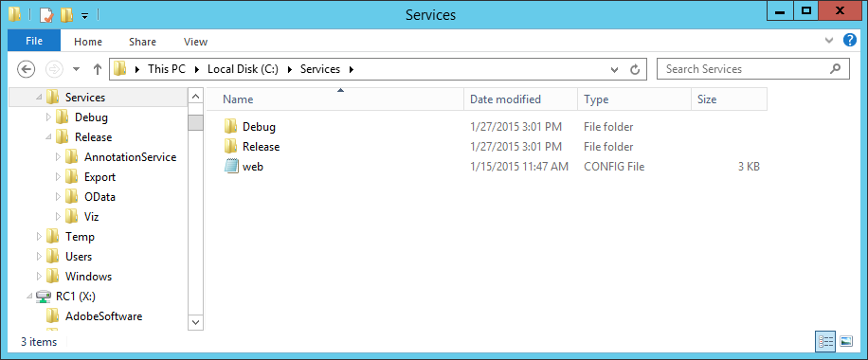Click New folder icon in Quick Access Toolbar
This screenshot has width=868, height=360.
(66, 14)
